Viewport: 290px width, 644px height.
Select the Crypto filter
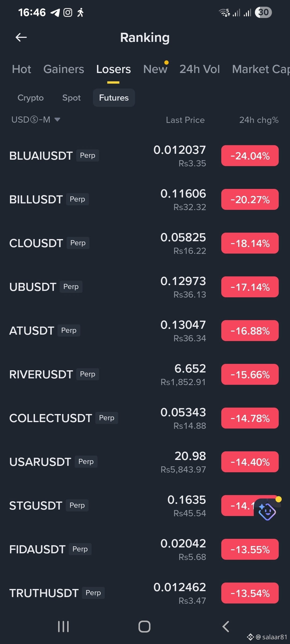pos(31,98)
